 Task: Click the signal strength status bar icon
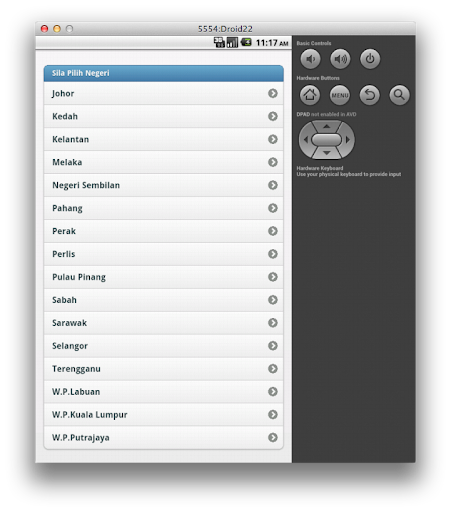click(x=232, y=42)
